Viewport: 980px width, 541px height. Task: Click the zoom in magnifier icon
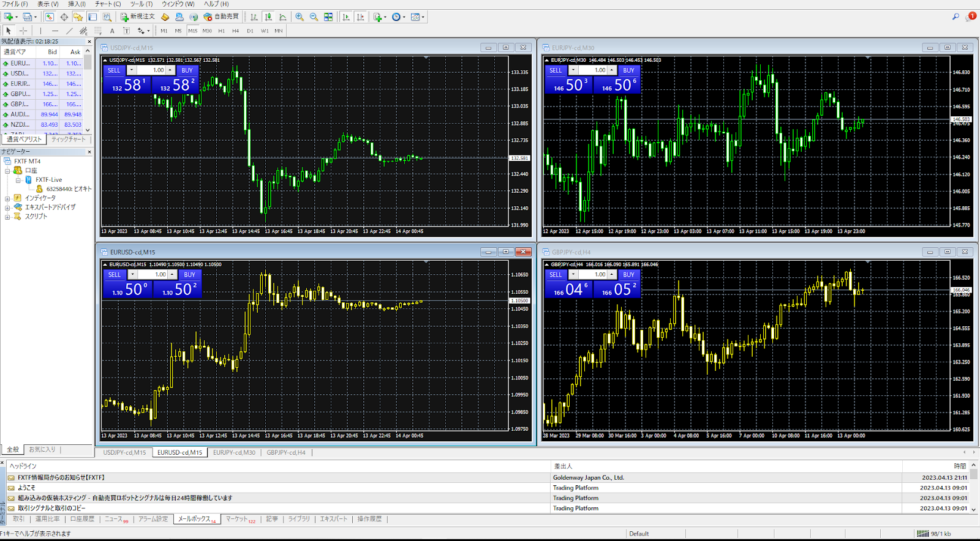(x=299, y=17)
